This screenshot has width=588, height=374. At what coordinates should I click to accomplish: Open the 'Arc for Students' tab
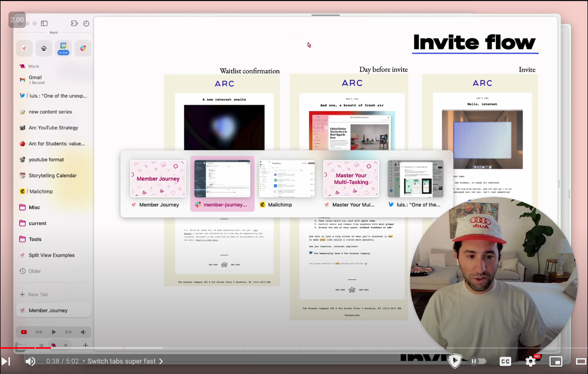click(x=54, y=144)
